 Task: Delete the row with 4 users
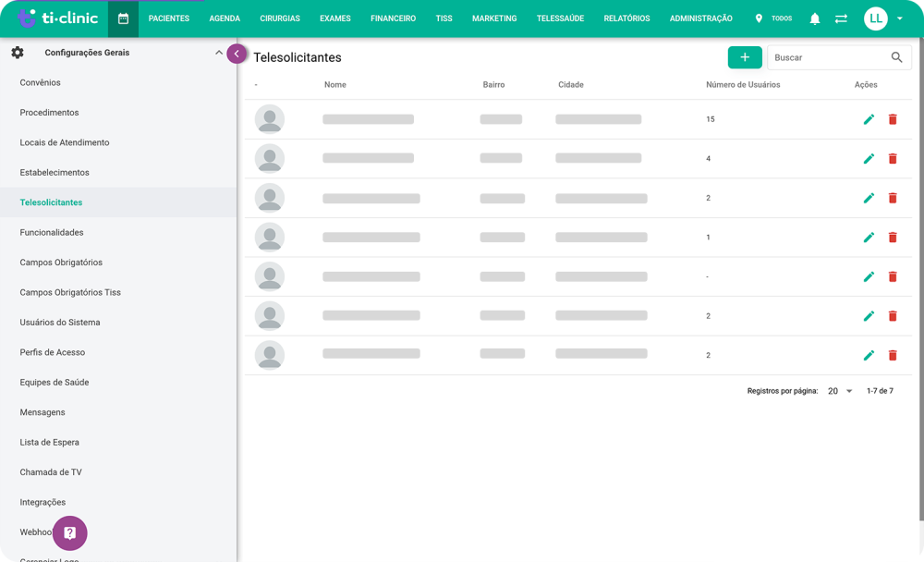[893, 159]
